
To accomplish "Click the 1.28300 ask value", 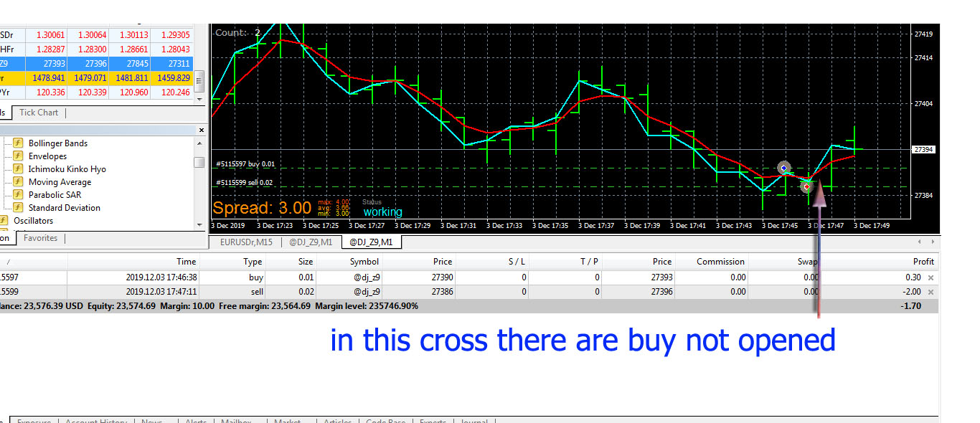I will [92, 49].
